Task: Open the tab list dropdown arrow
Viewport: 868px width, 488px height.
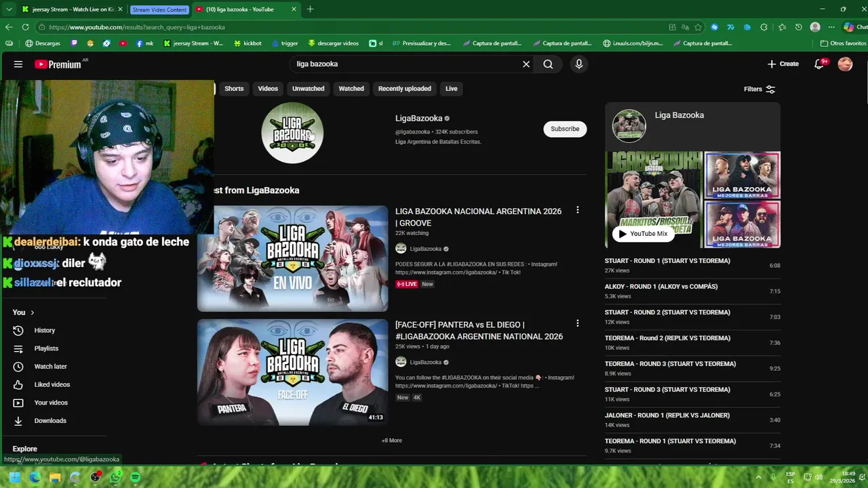Action: coord(9,9)
